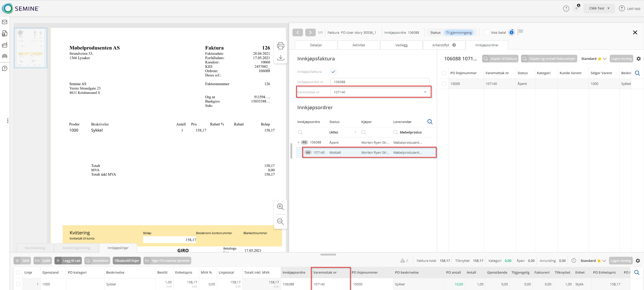Zoom in on the invoice document
Image resolution: width=644 pixels, height=290 pixels.
(x=280, y=207)
